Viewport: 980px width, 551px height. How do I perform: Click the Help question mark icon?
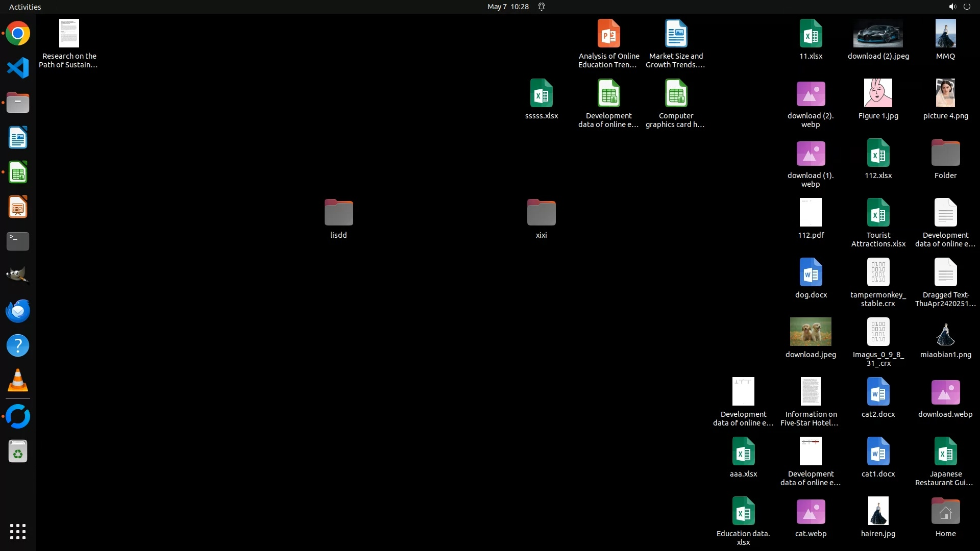18,345
